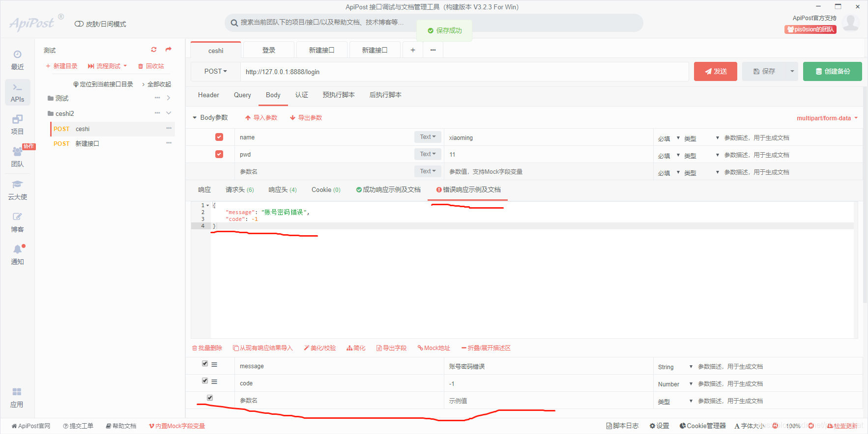Switch to the 登录 tab
868x434 pixels.
pyautogui.click(x=269, y=50)
